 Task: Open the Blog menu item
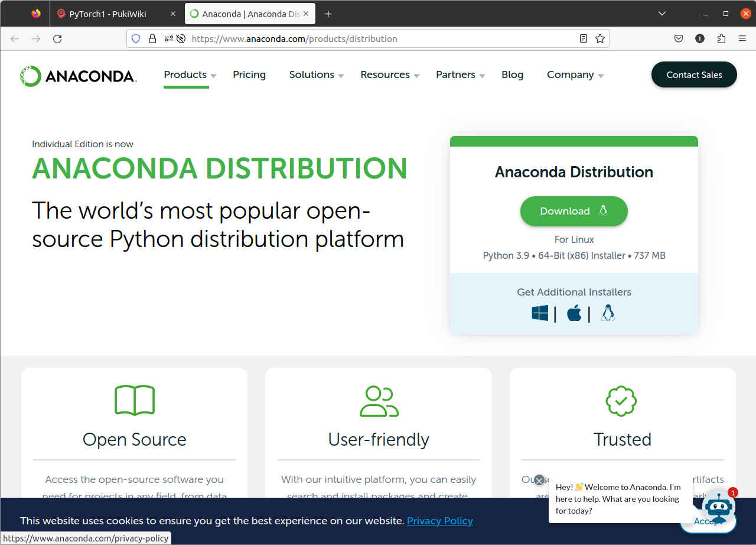pyautogui.click(x=513, y=74)
